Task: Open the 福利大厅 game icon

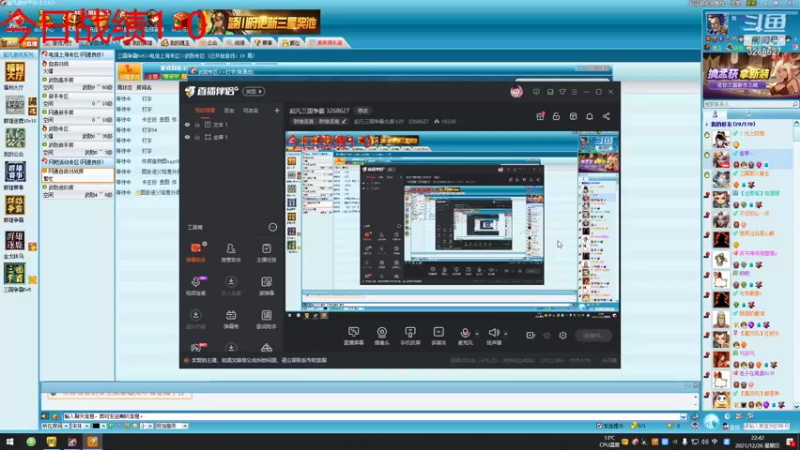Action: [15, 76]
